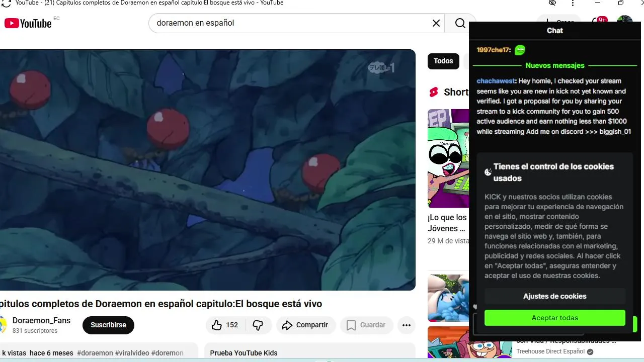644x362 pixels.
Task: Click the browser eye-slash tracking icon
Action: click(552, 3)
